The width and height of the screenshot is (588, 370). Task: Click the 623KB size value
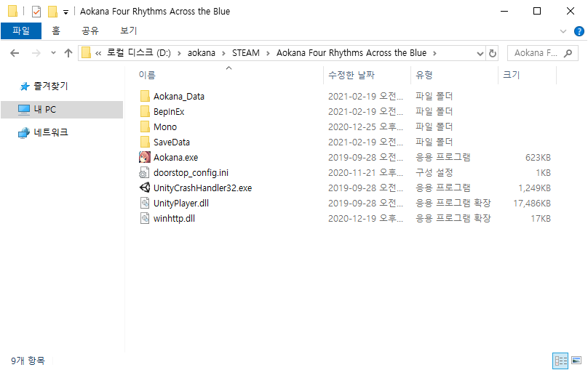tap(538, 158)
